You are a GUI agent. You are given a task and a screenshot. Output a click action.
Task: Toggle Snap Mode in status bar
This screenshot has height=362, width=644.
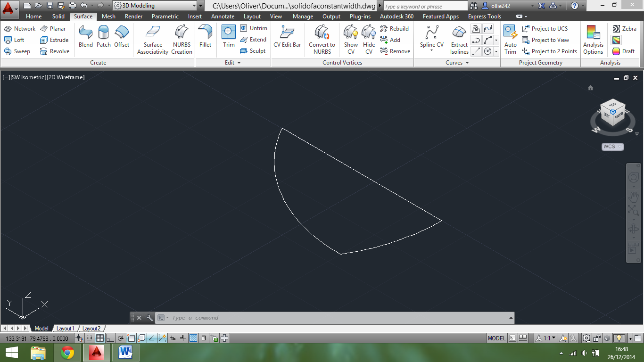(90, 338)
